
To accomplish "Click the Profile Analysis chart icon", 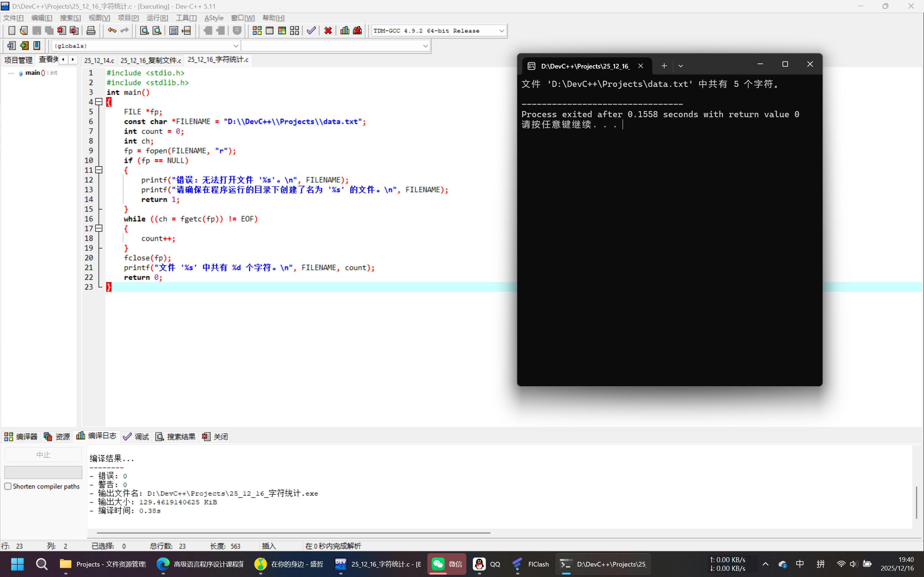I will click(344, 31).
